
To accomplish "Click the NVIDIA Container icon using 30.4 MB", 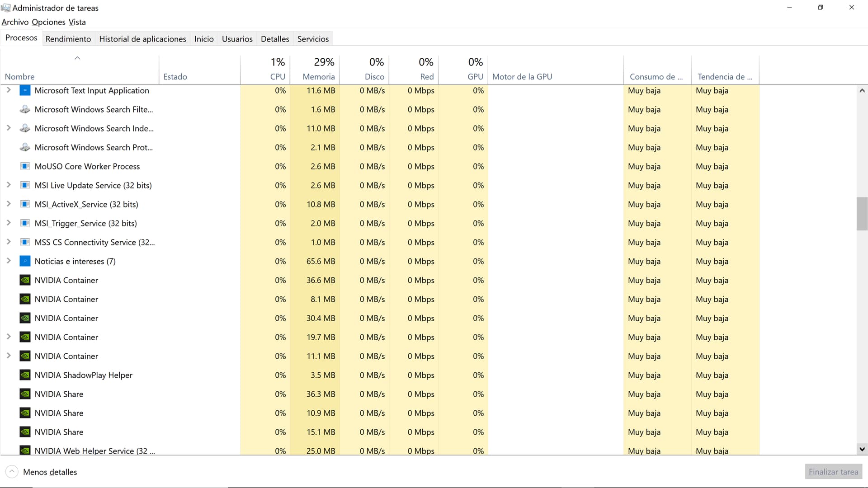I will coord(25,318).
